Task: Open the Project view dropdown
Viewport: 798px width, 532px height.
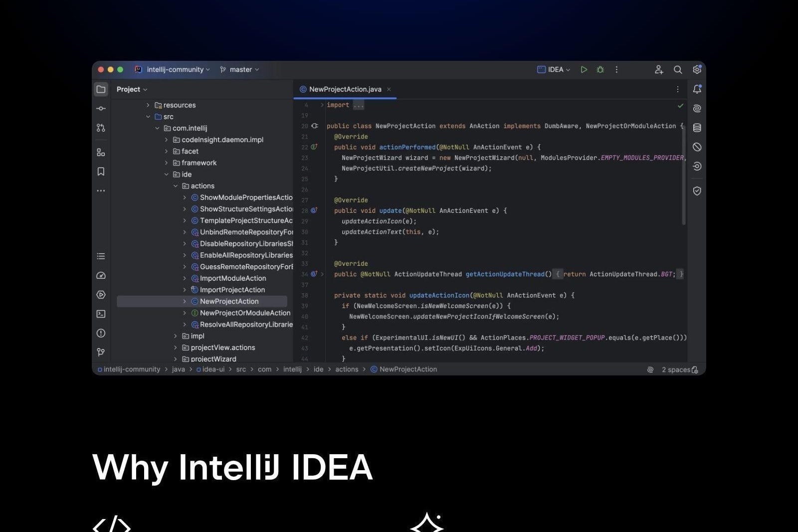Action: [132, 89]
